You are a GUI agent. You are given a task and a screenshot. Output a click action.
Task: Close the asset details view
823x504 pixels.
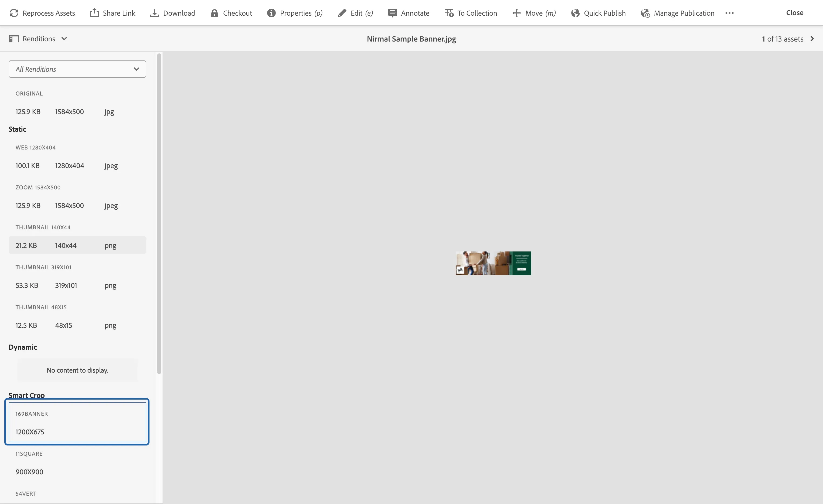795,13
